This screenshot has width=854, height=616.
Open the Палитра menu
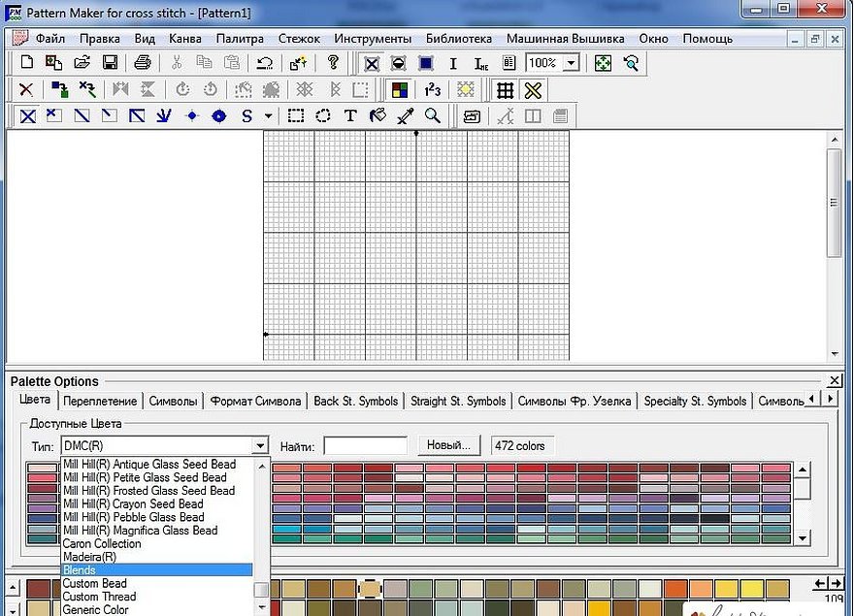click(x=240, y=39)
